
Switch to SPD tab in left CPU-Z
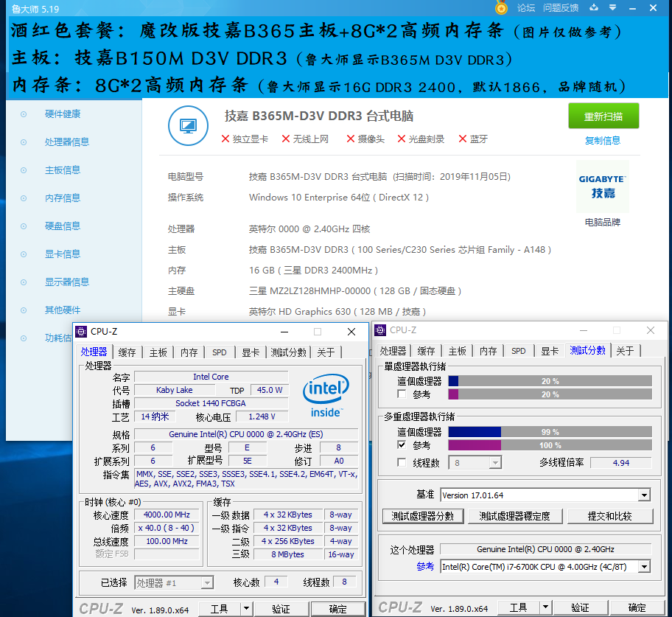220,352
